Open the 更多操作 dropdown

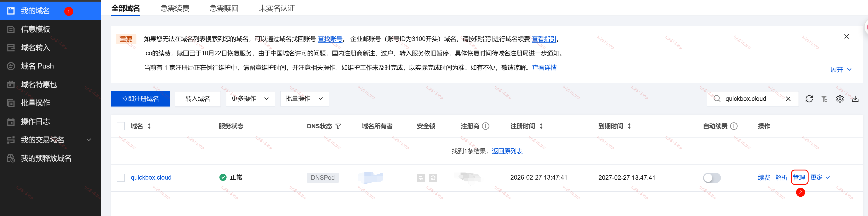coord(250,99)
